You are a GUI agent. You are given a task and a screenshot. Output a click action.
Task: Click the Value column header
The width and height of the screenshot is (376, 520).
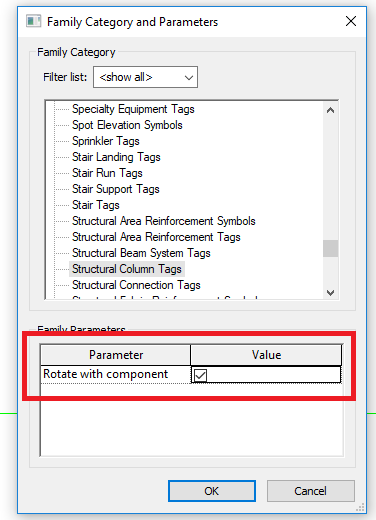pos(266,355)
